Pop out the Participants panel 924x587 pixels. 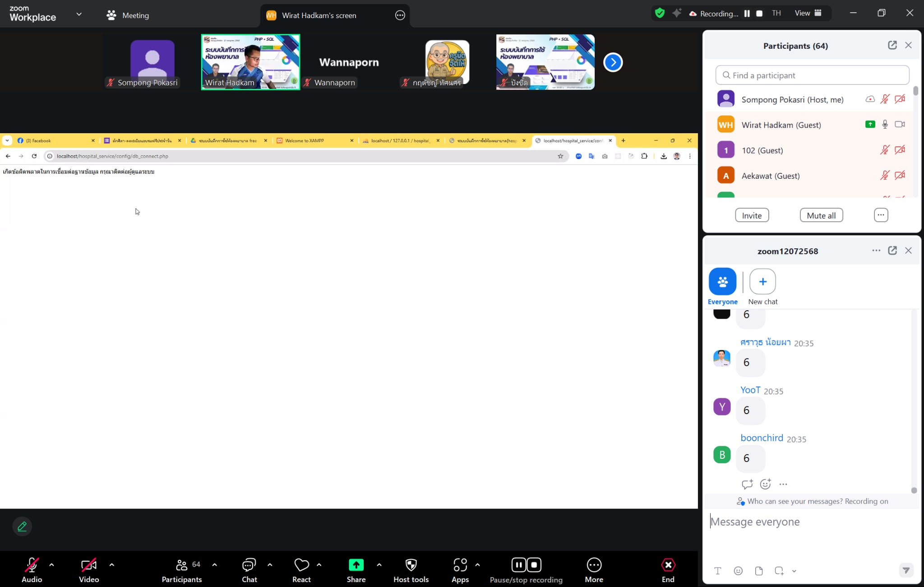pyautogui.click(x=892, y=45)
